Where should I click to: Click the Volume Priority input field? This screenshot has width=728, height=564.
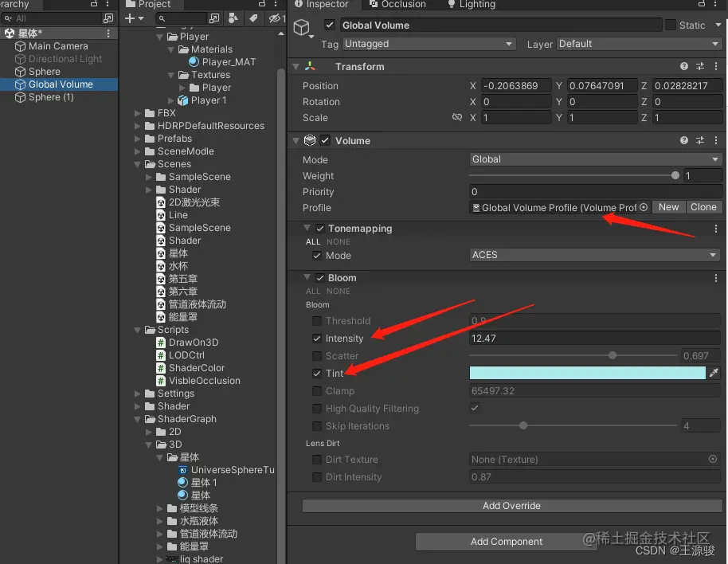click(595, 191)
